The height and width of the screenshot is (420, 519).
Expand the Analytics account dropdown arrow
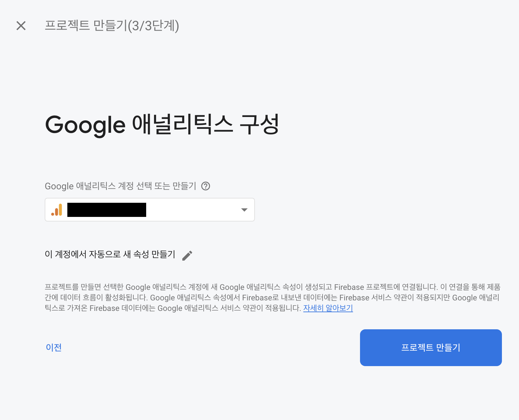pyautogui.click(x=244, y=210)
